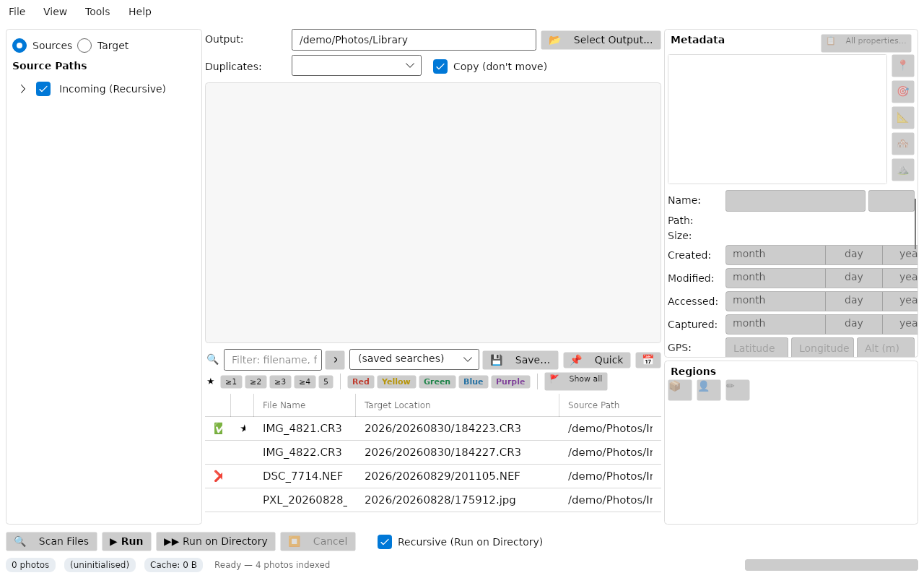Click the pencil icon under Regions
The image size is (924, 578).
tap(737, 390)
